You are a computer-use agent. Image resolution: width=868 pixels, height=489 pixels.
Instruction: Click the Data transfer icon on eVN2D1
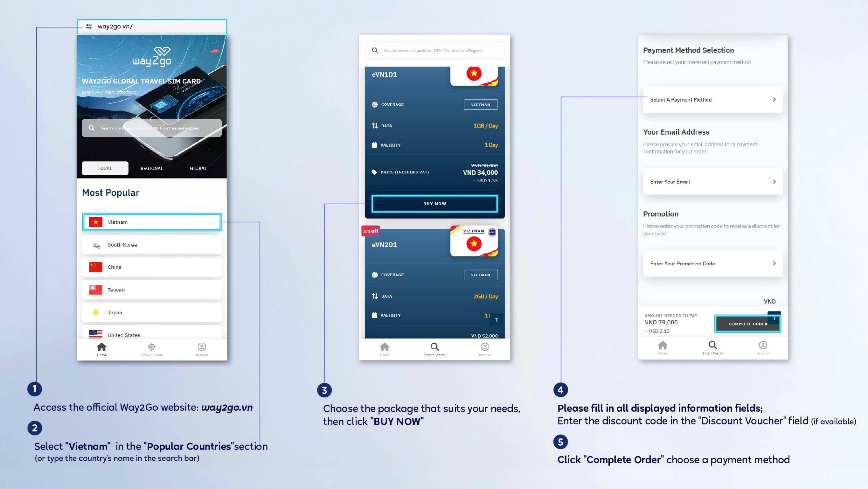(374, 296)
